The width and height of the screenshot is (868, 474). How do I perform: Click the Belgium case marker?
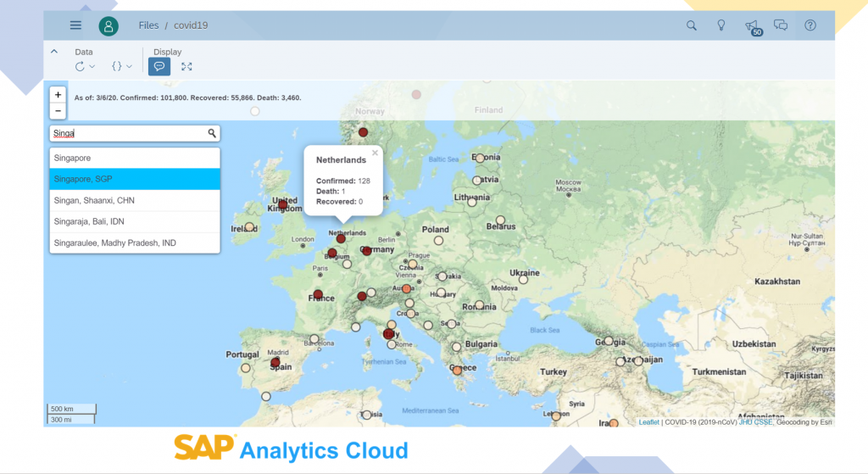pos(332,253)
